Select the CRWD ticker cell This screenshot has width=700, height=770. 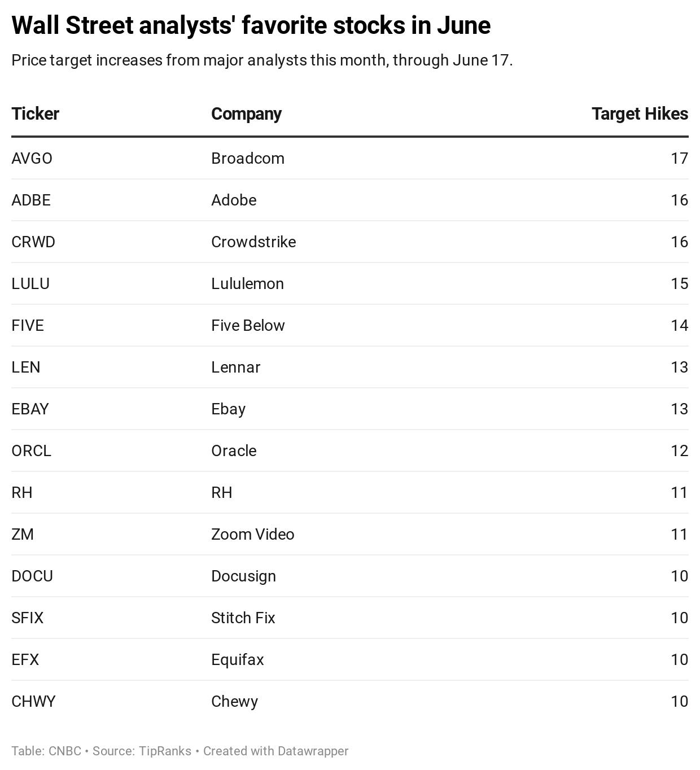(33, 242)
